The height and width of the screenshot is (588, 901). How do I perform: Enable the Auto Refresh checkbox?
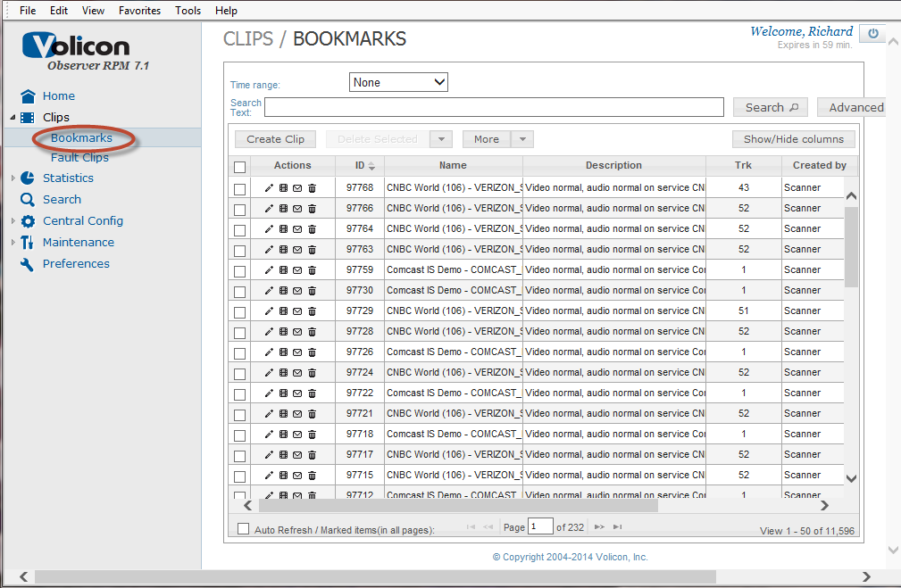pos(244,529)
